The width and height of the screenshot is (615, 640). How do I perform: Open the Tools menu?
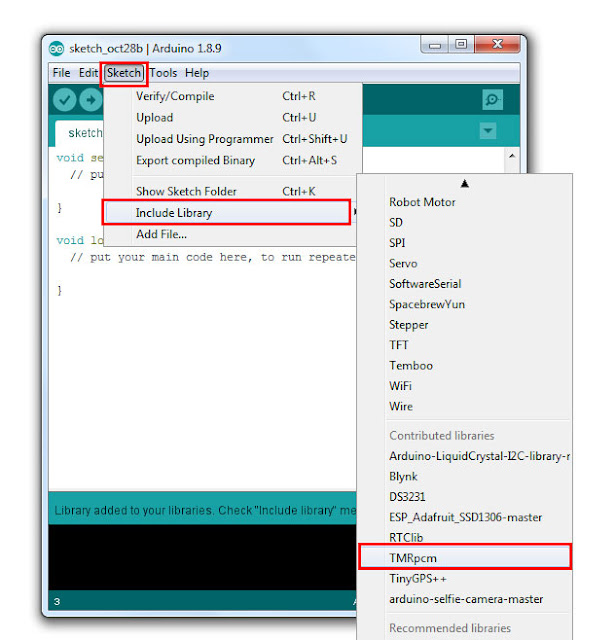coord(163,73)
